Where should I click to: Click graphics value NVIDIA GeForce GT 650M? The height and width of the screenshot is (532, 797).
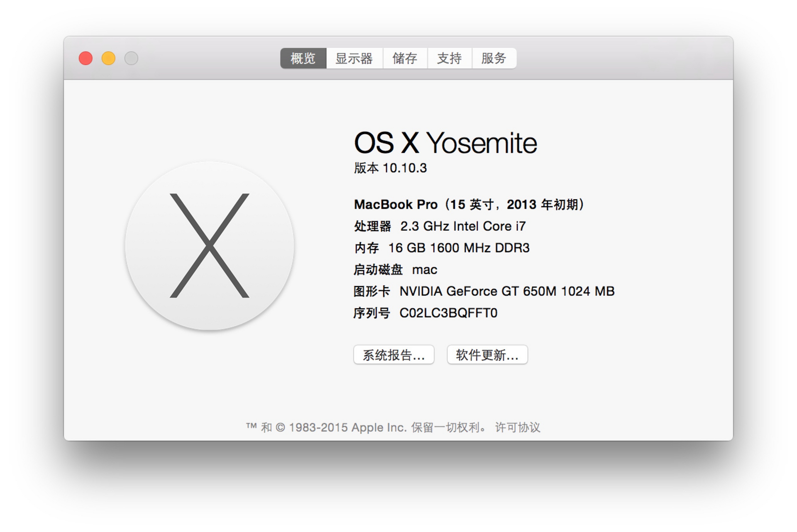(x=507, y=291)
